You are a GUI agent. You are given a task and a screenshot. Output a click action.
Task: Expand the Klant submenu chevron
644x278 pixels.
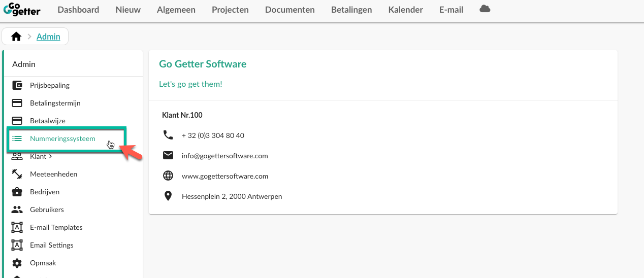click(50, 157)
